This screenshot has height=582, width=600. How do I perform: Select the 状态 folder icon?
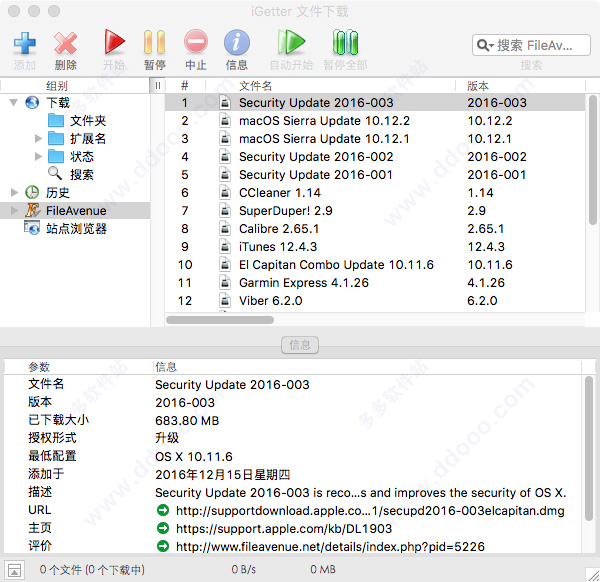point(56,157)
